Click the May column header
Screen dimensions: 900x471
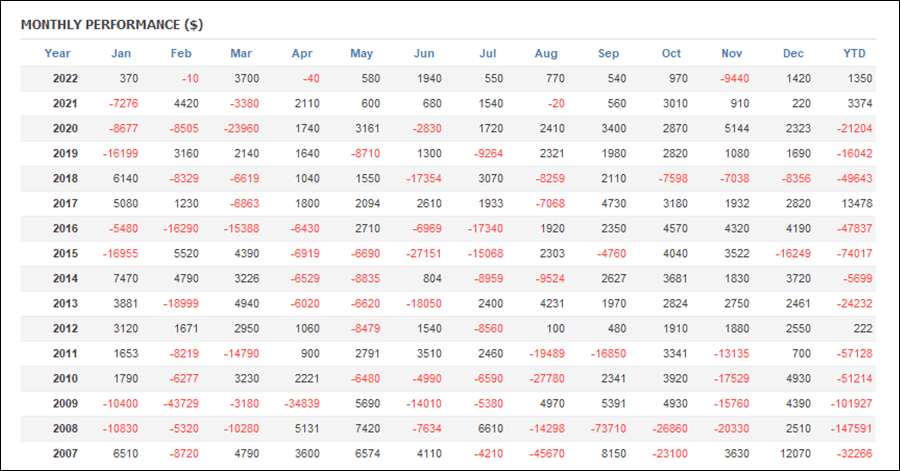(362, 53)
